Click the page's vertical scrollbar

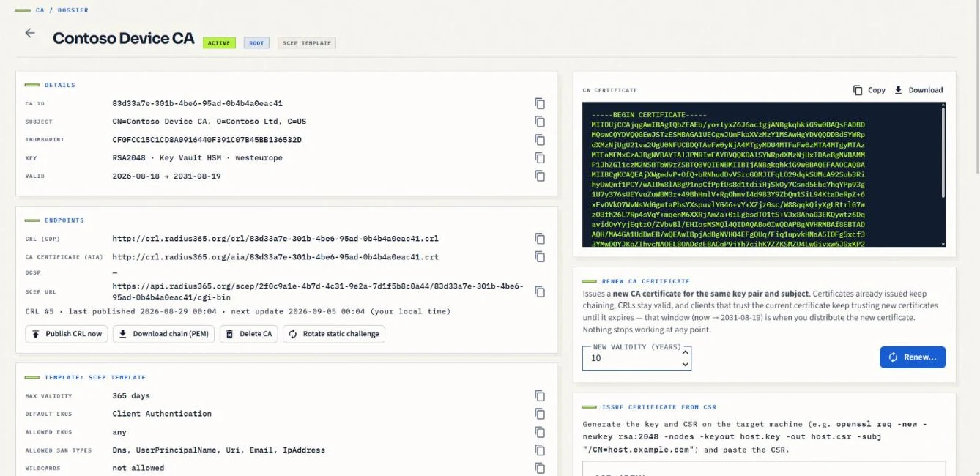click(x=976, y=88)
